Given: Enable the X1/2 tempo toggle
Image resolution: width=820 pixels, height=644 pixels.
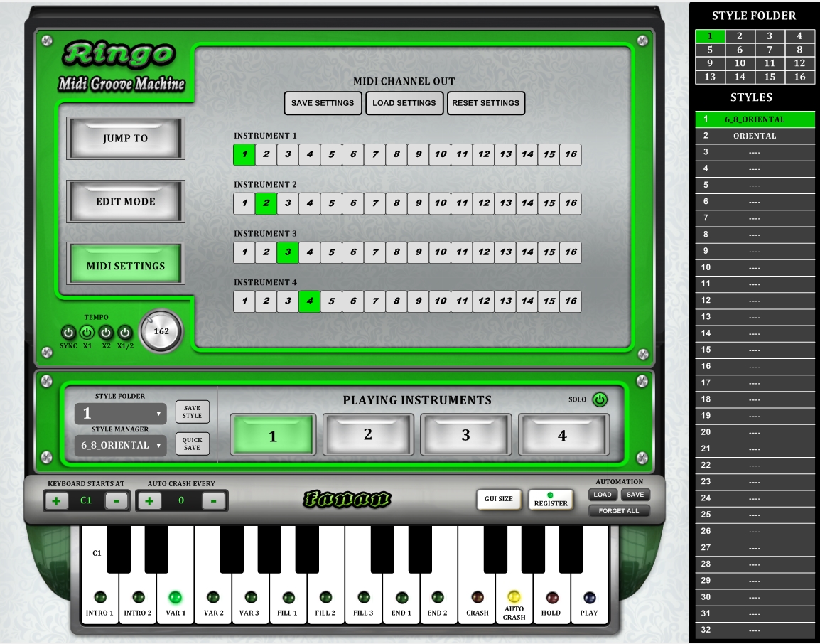Looking at the screenshot, I should point(125,332).
